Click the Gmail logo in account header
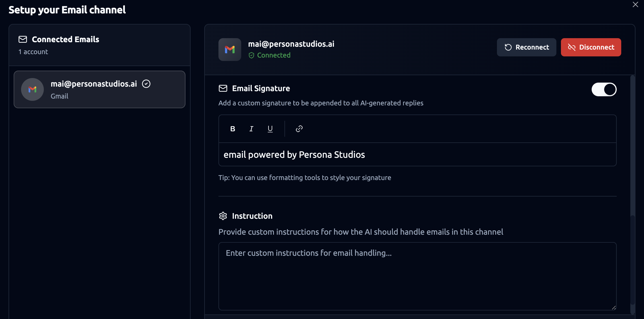644x319 pixels. click(230, 50)
